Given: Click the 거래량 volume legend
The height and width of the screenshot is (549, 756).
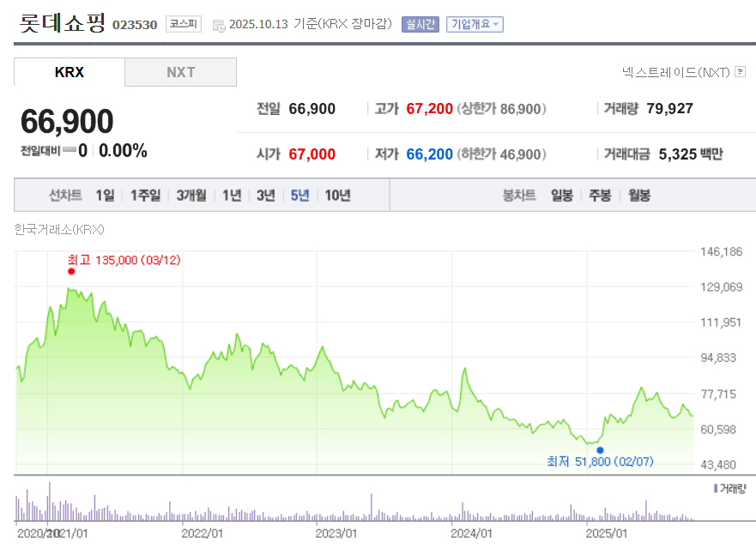Looking at the screenshot, I should click(729, 489).
